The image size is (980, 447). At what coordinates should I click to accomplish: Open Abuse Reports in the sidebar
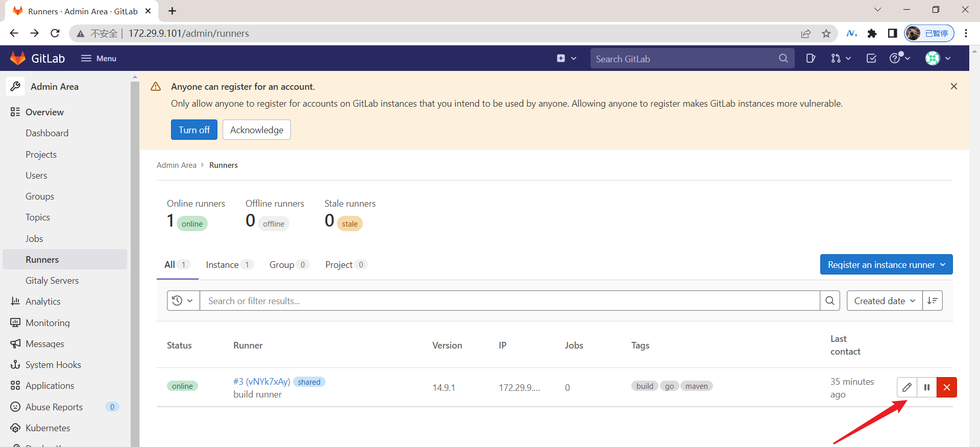[54, 407]
